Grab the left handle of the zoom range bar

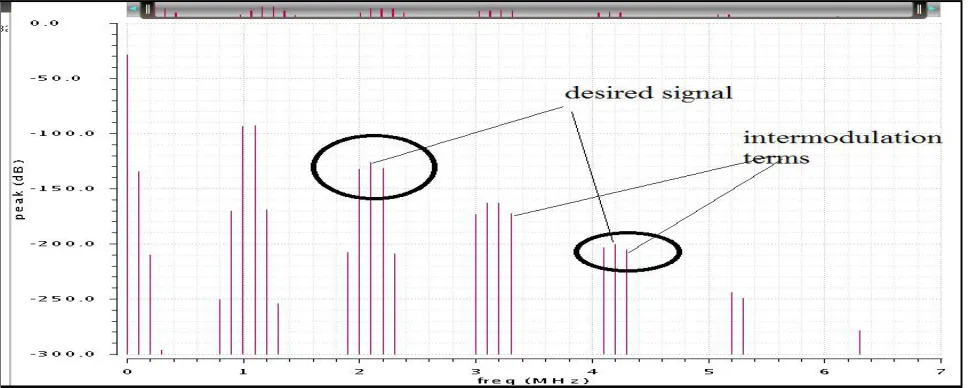148,9
